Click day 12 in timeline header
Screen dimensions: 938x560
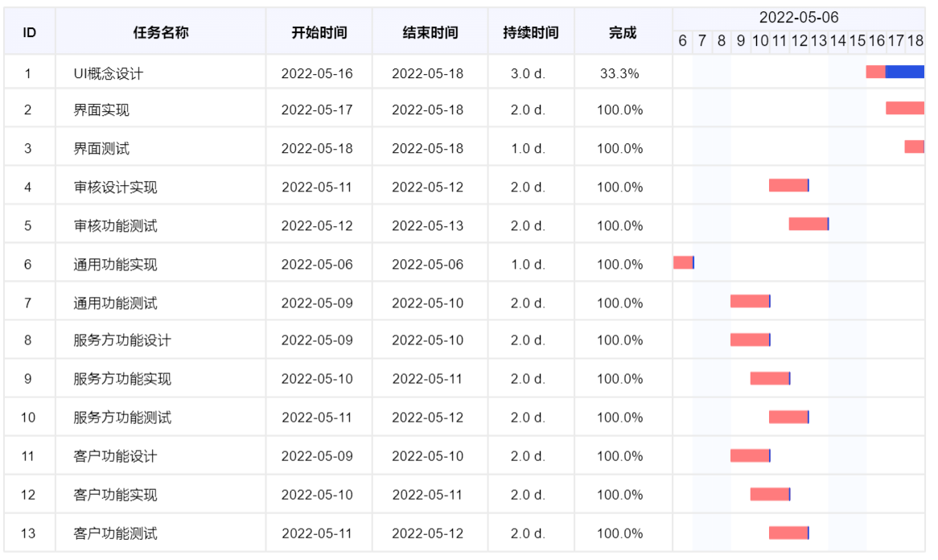[799, 41]
